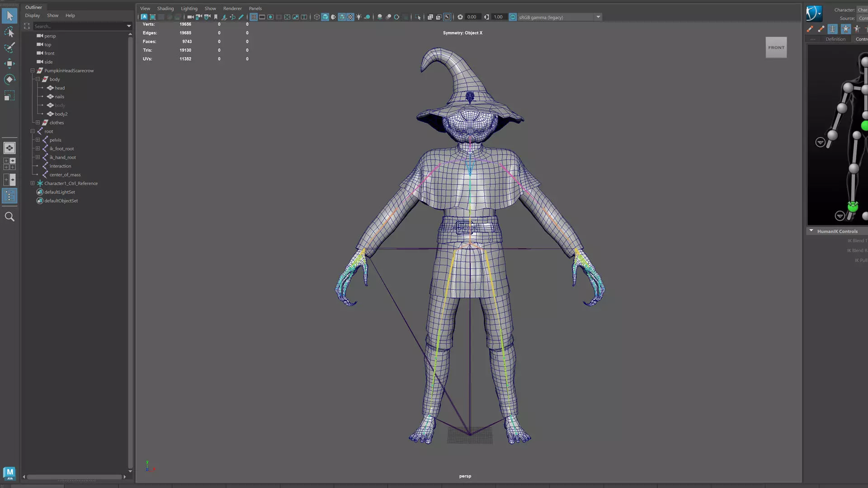Activate the Lasso select tool

coord(9,32)
